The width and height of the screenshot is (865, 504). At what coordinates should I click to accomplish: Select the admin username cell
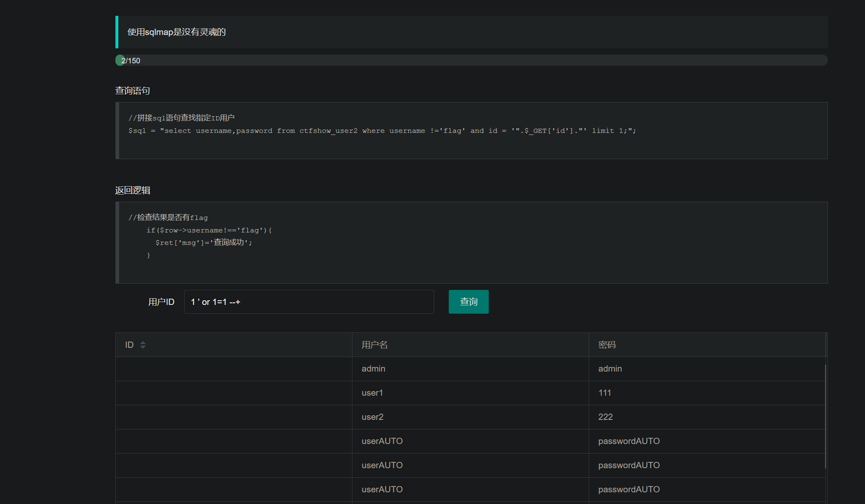470,369
